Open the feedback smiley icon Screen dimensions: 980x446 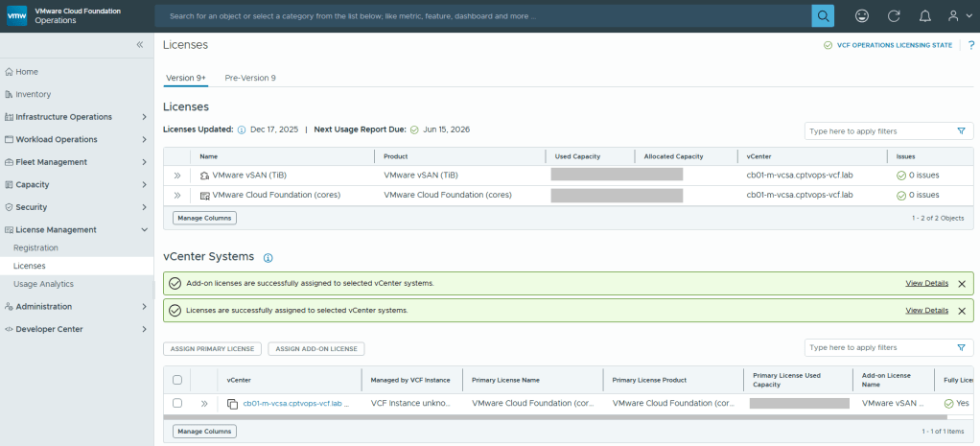[x=862, y=16]
